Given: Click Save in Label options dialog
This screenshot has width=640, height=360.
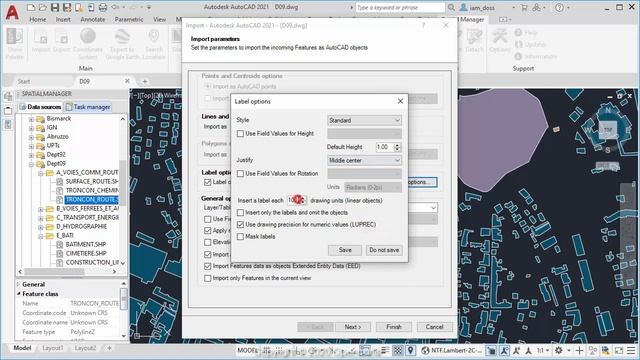Looking at the screenshot, I should [x=345, y=250].
